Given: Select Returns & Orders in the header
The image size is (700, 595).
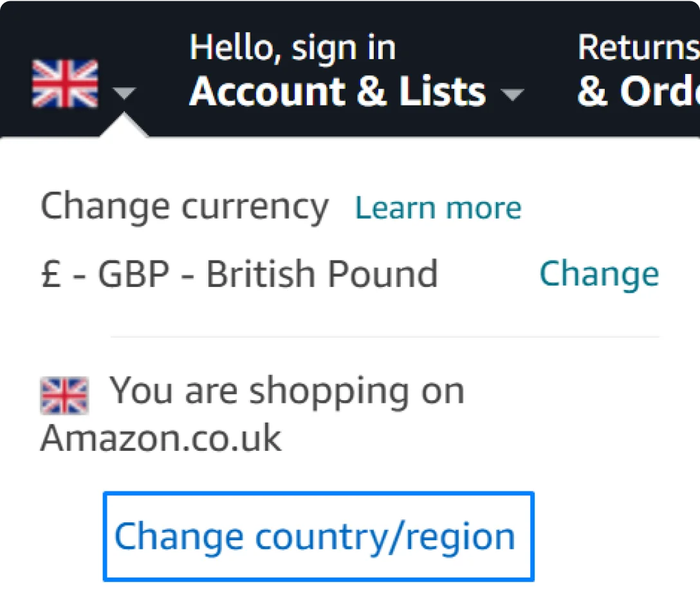Looking at the screenshot, I should point(637,71).
